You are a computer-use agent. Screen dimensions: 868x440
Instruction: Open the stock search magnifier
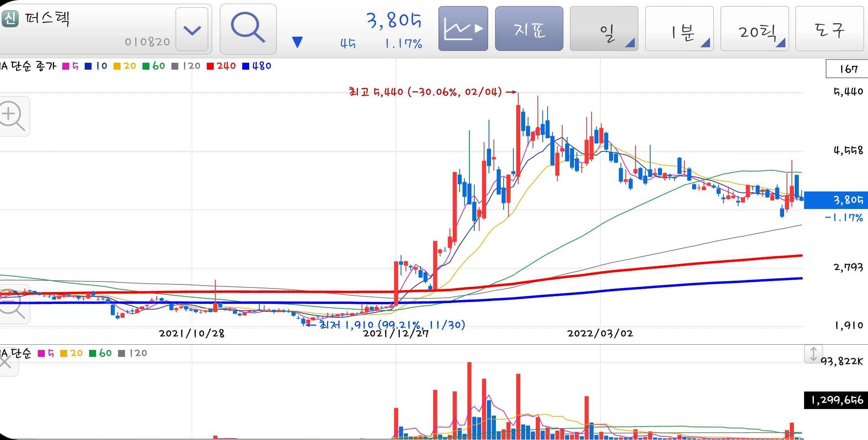[x=248, y=29]
